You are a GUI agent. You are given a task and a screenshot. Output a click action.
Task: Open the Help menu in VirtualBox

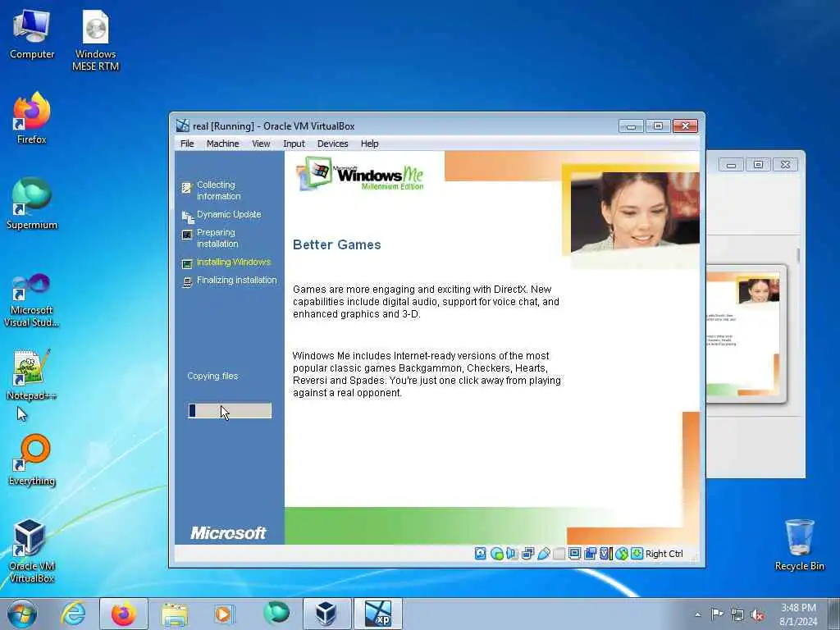tap(370, 144)
